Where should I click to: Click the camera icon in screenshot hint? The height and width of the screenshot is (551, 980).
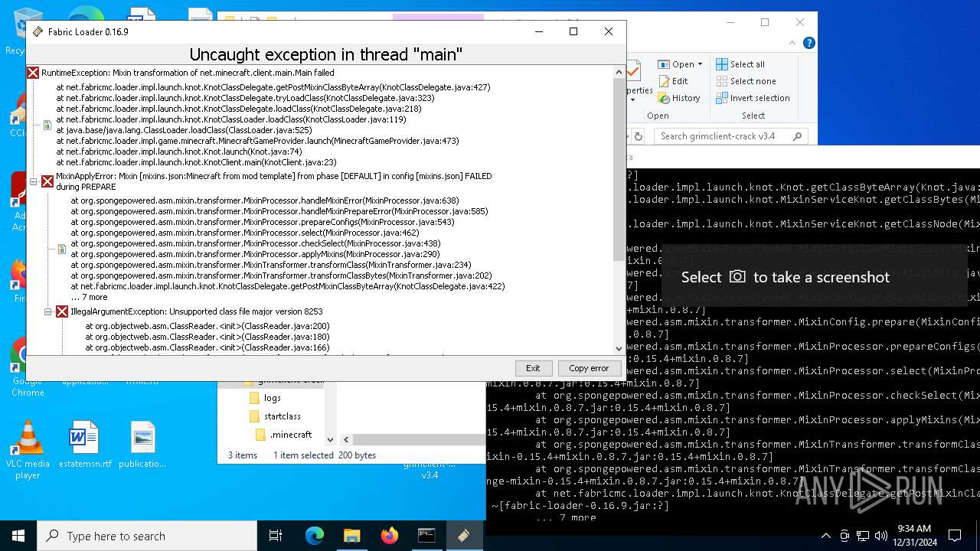[737, 277]
